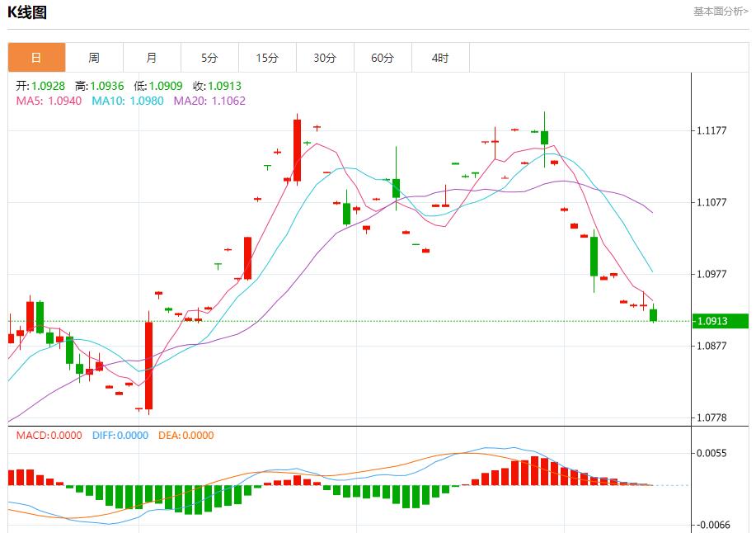Click the MA5 1.0940 indicator label

49,101
